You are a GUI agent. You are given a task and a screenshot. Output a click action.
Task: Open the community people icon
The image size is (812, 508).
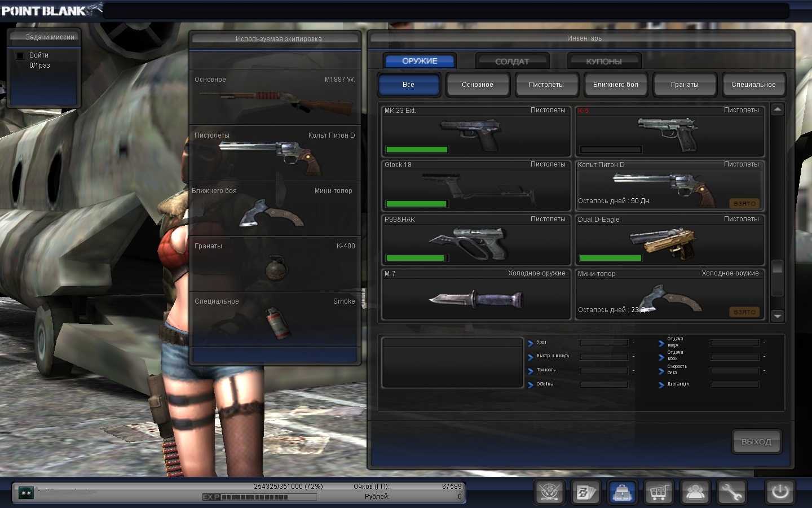coord(695,492)
